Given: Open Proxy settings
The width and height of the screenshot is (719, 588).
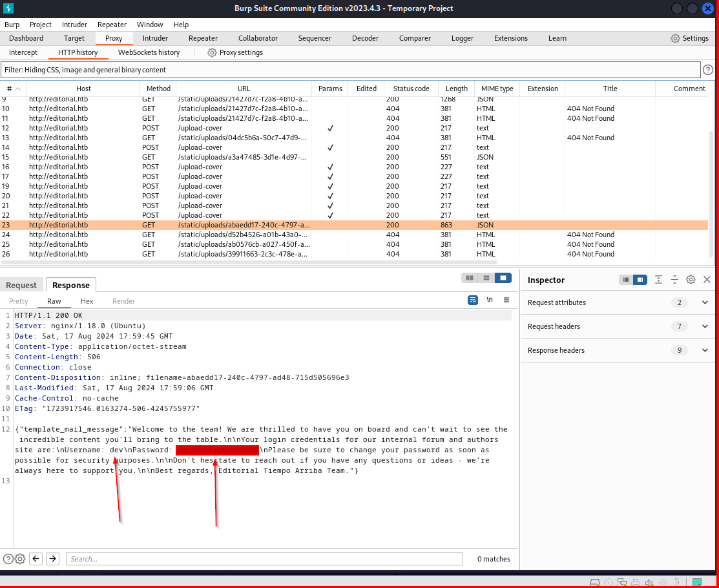Looking at the screenshot, I should [x=235, y=52].
